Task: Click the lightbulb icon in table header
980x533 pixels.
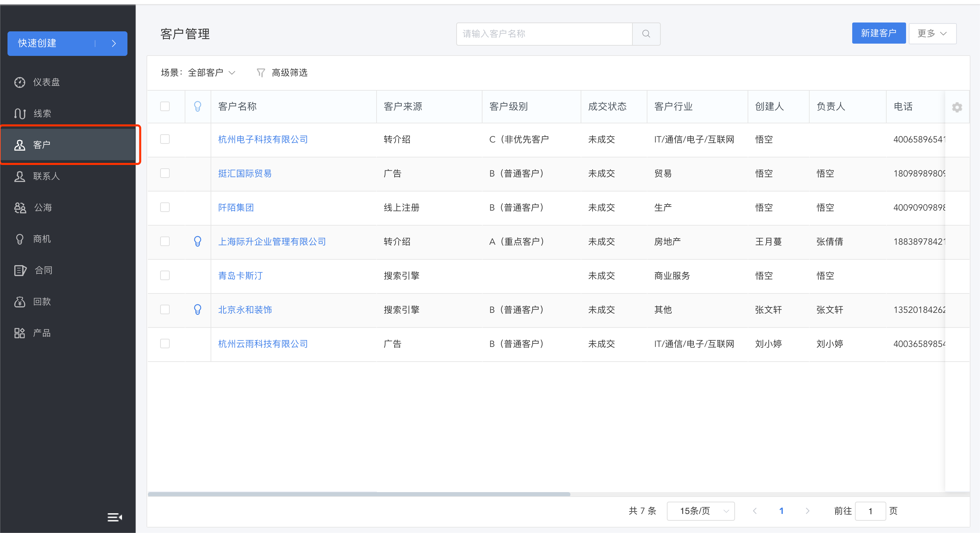Action: [x=197, y=107]
